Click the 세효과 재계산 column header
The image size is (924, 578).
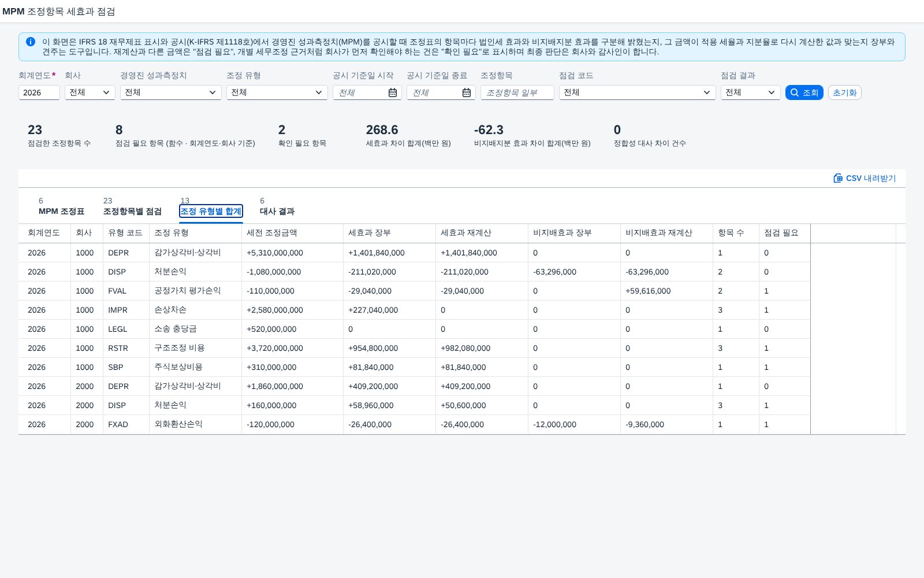tap(482, 233)
